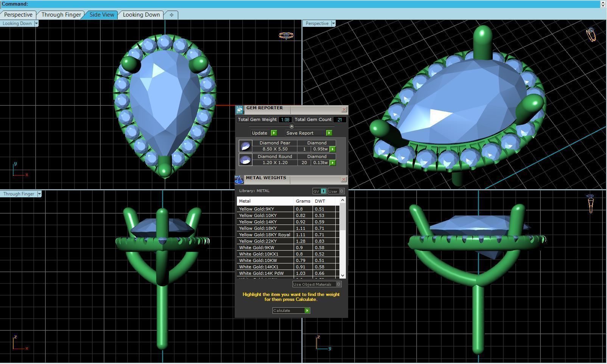607x364 pixels.
Task: Click the Diamond Pear gem thumbnail
Action: point(245,146)
